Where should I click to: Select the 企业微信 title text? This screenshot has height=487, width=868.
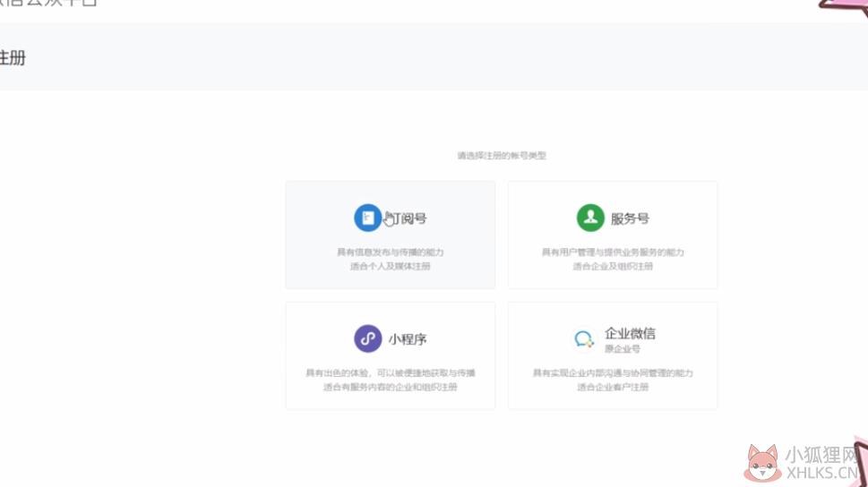pyautogui.click(x=630, y=333)
